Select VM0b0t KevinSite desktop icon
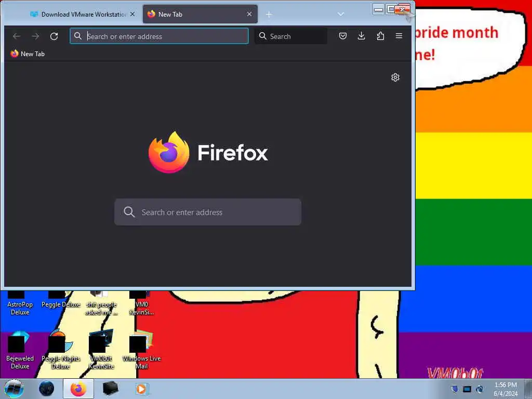 [x=101, y=351]
